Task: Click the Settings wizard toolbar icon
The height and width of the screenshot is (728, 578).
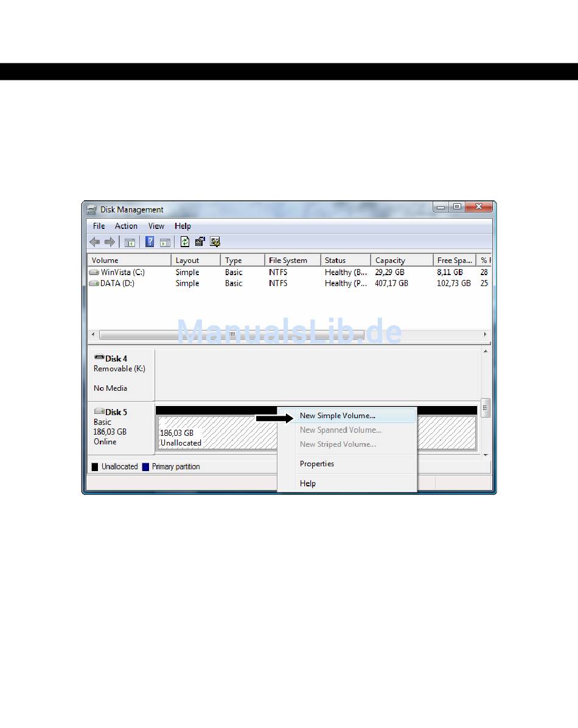Action: pos(215,242)
